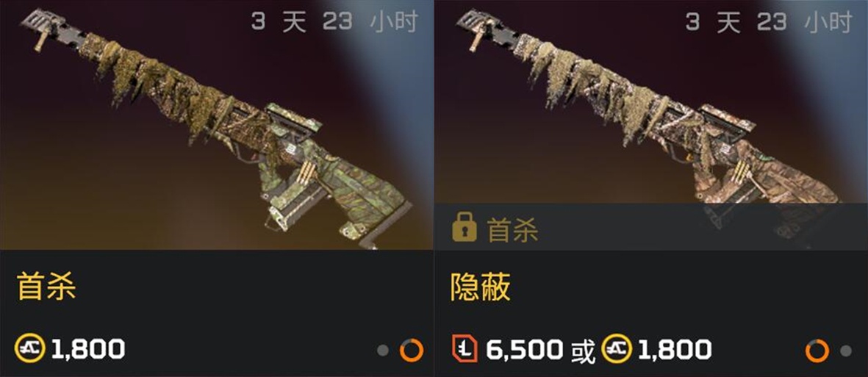868x377 pixels.
Task: Click the 或 separator between prices
Action: pyautogui.click(x=582, y=350)
